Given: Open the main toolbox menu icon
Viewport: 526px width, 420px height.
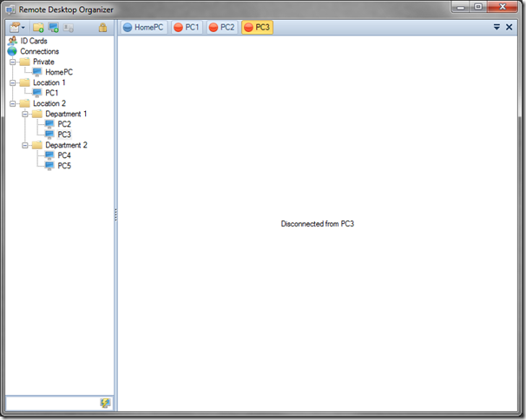Looking at the screenshot, I should (x=15, y=28).
